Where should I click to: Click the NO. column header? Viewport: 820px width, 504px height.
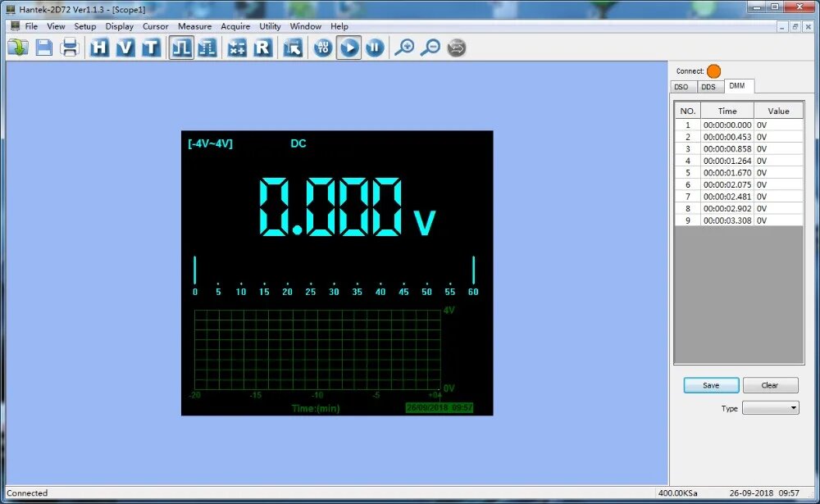[688, 111]
